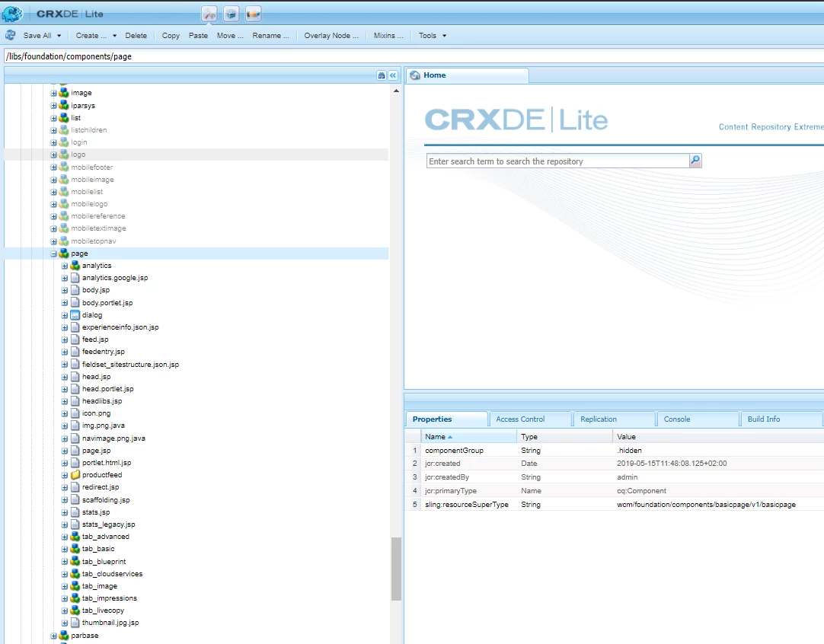Open the Save All dropdown arrow
The image size is (824, 644).
59,36
